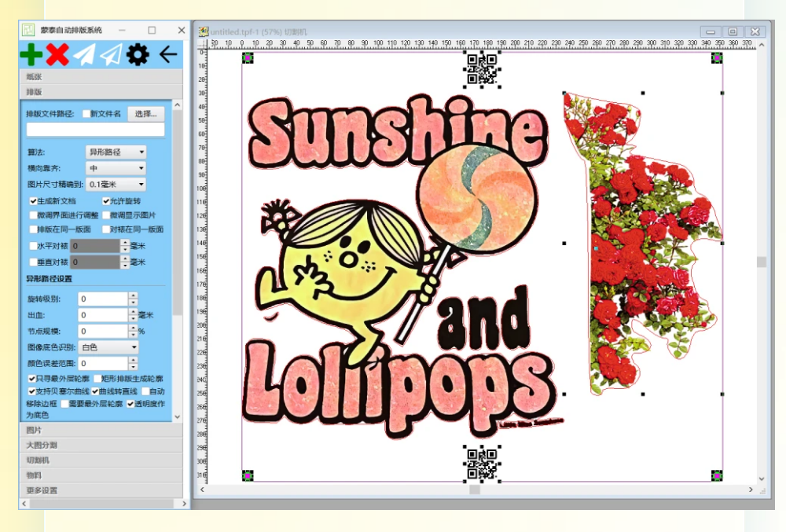The image size is (786, 532).
Task: Decrease 出血 with the down spinner arrow
Action: tap(133, 318)
